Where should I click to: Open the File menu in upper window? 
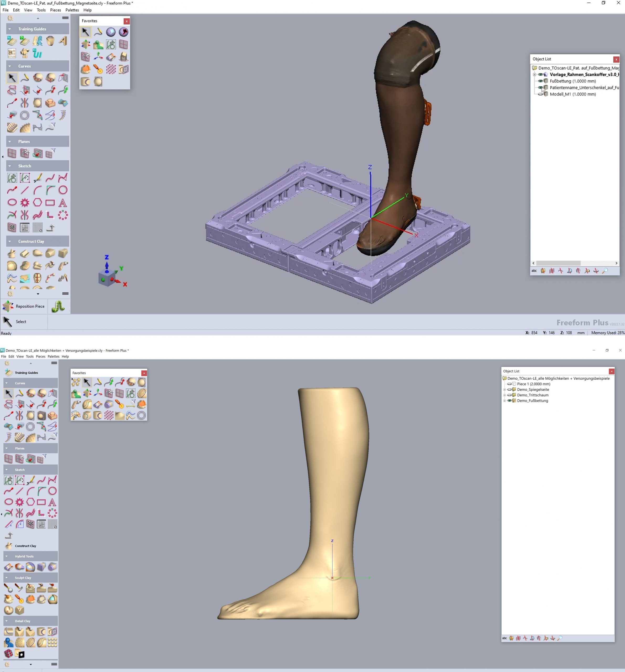[6, 10]
